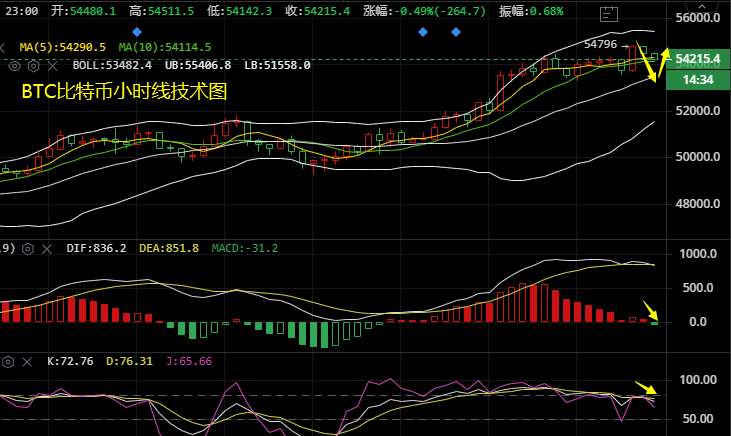This screenshot has width=731, height=436.
Task: Click the LB:51558.0 lower band value
Action: point(277,65)
